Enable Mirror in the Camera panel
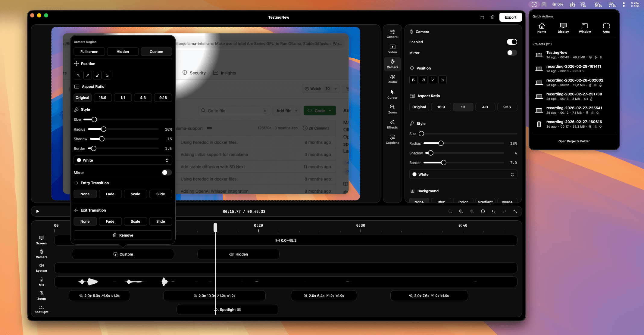Viewport: 644px width, 335px height. coord(511,53)
